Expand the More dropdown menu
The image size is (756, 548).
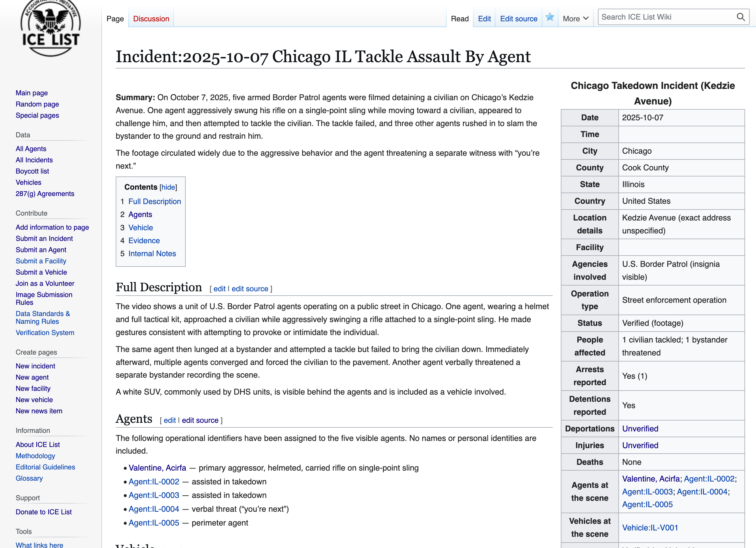pyautogui.click(x=575, y=19)
